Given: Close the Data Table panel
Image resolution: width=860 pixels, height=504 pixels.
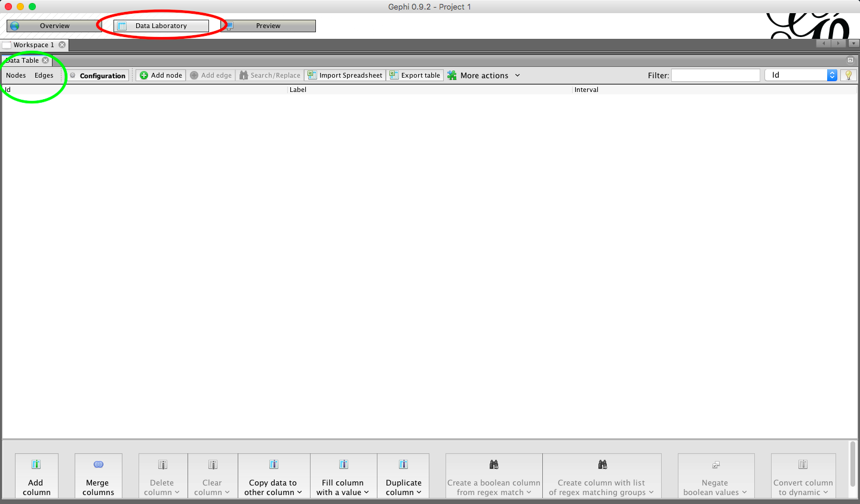Looking at the screenshot, I should click(45, 60).
